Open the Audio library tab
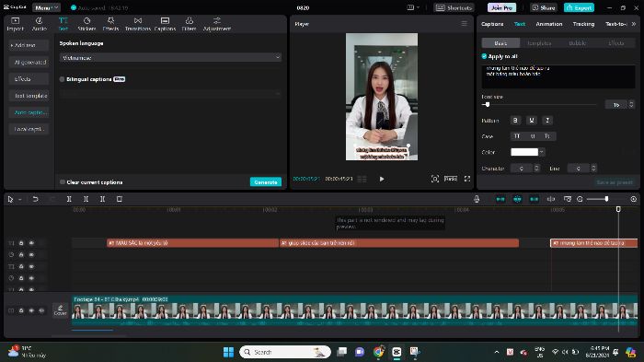 pos(39,24)
